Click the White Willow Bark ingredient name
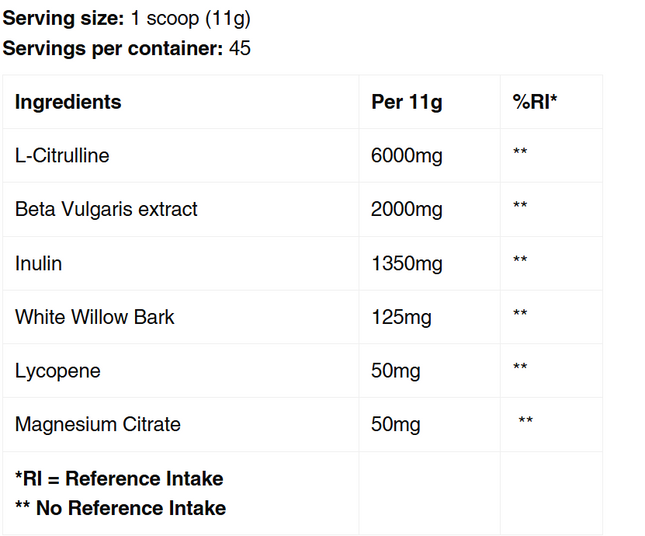Image resolution: width=645 pixels, height=536 pixels. tap(95, 317)
